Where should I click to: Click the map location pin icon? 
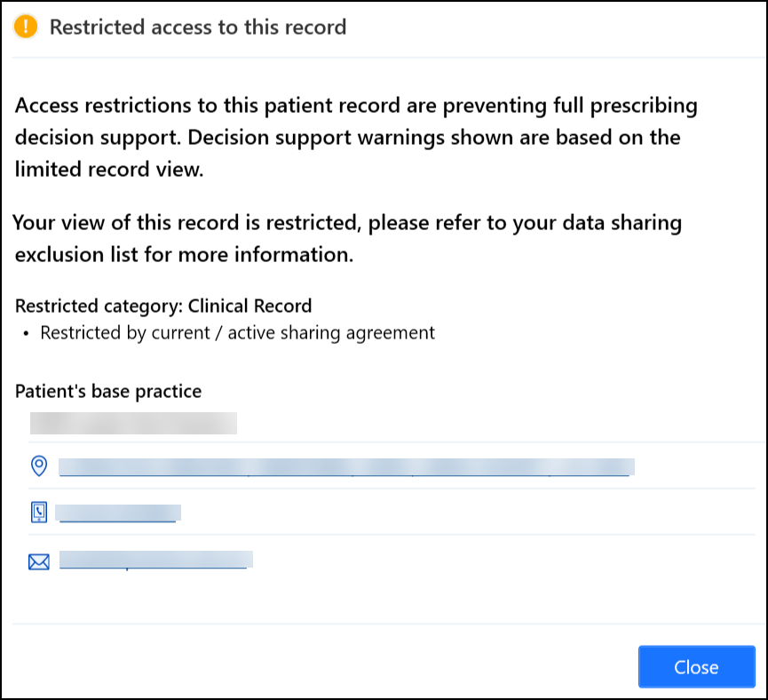click(x=39, y=466)
